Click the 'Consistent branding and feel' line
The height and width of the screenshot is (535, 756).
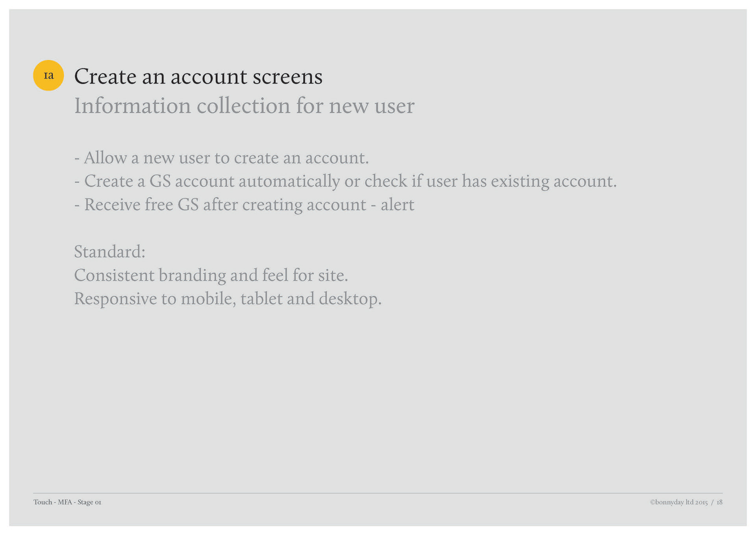[211, 275]
